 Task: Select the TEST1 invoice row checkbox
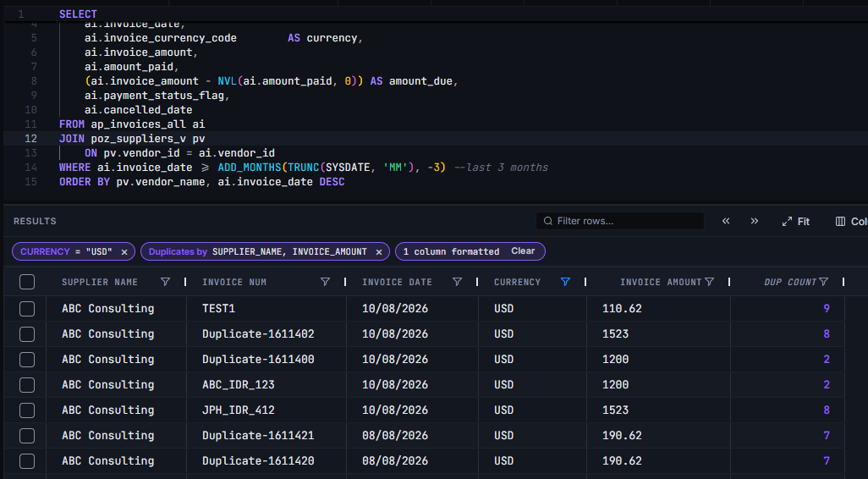point(27,308)
